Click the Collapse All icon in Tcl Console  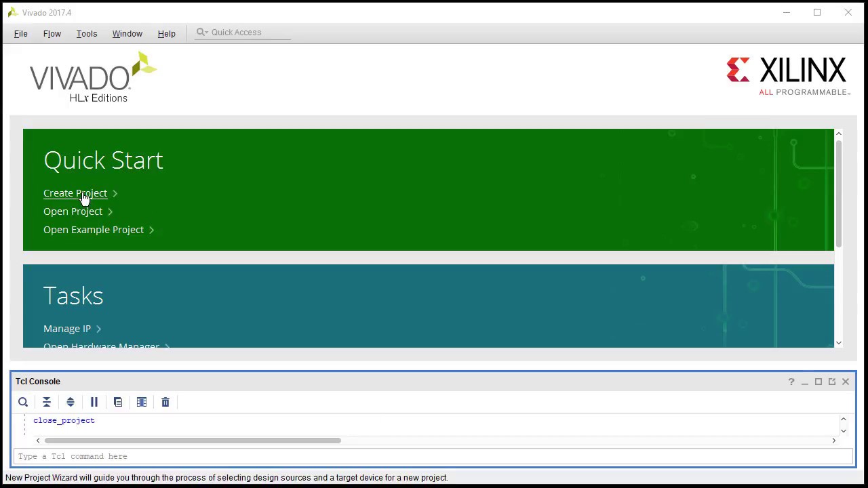click(x=47, y=402)
